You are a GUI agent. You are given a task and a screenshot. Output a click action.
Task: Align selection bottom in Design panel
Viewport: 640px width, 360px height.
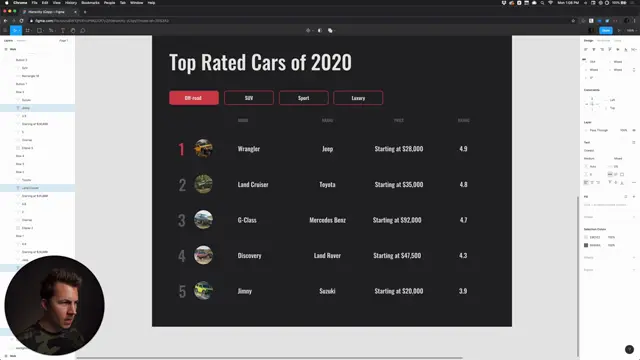(626, 49)
